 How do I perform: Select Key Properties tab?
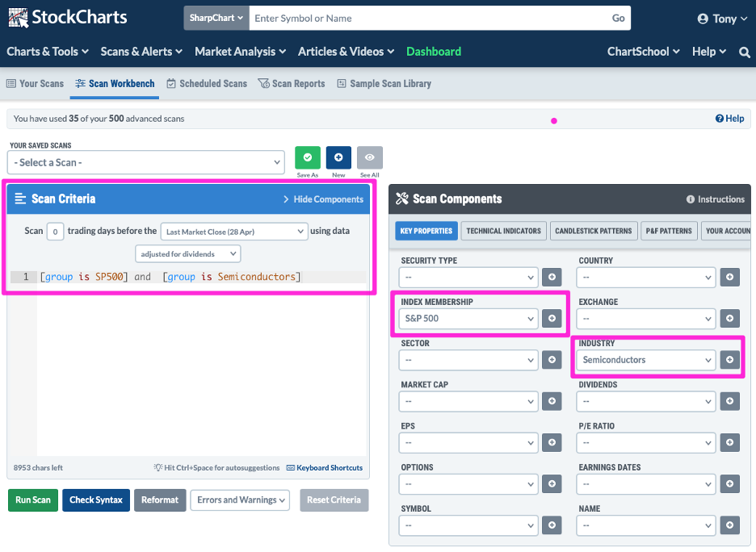tap(426, 231)
